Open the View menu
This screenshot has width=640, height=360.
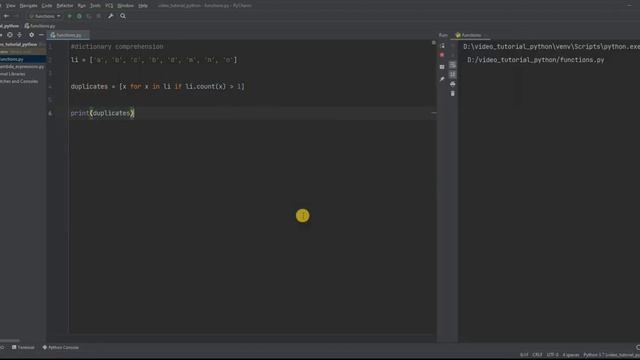pos(11,6)
